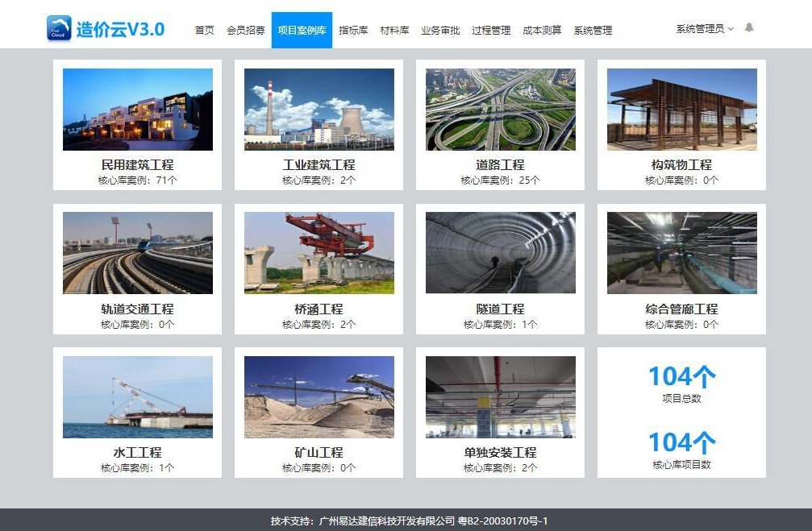The height and width of the screenshot is (531, 812).
Task: Open the 工业建筑工程 thumbnail image
Action: [319, 110]
